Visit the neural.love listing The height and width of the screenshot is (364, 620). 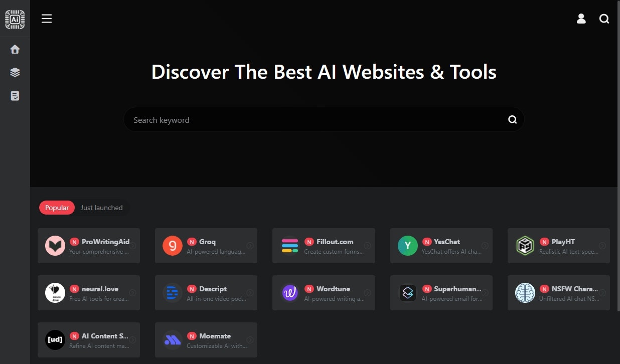(89, 293)
